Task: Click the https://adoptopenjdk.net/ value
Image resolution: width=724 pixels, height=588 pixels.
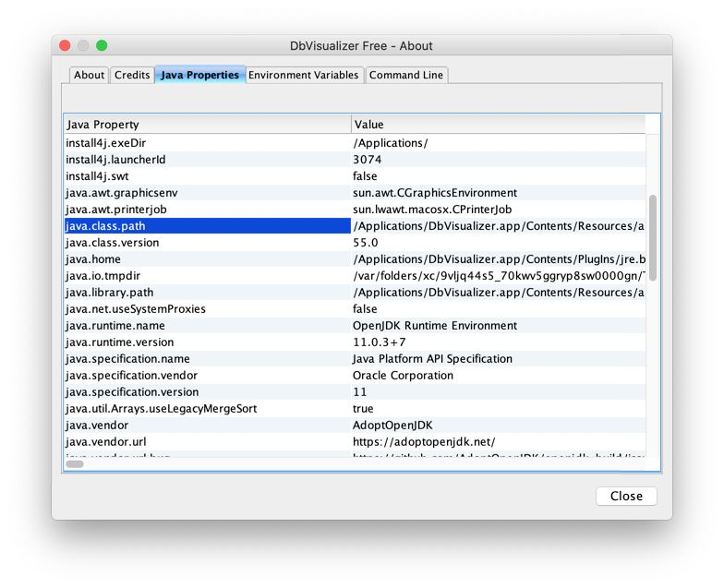Action: 499,442
